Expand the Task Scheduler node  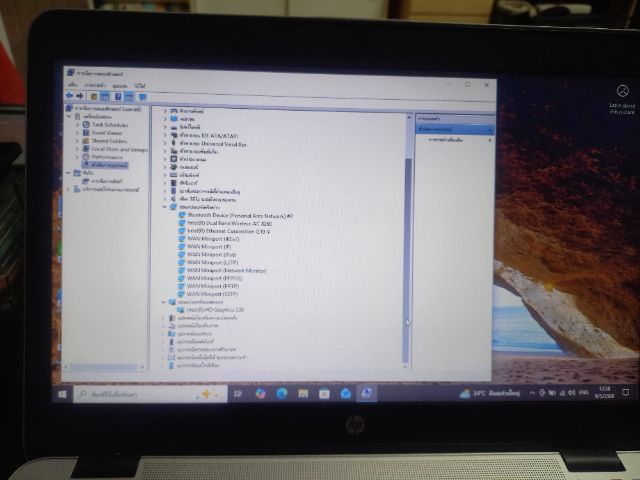coord(77,124)
